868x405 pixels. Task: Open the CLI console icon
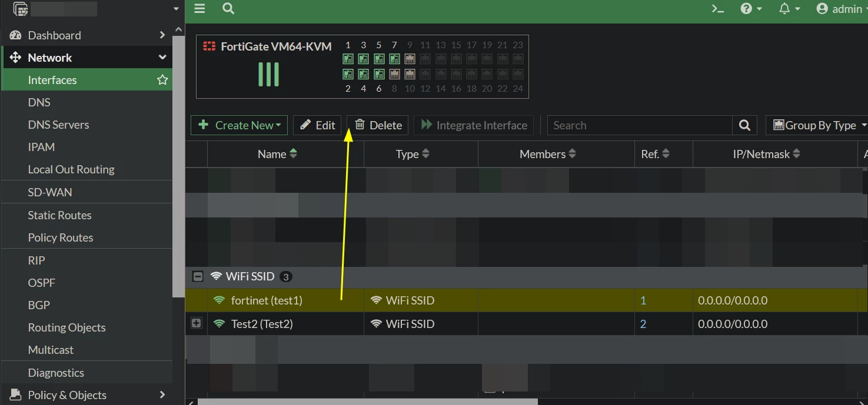(717, 9)
